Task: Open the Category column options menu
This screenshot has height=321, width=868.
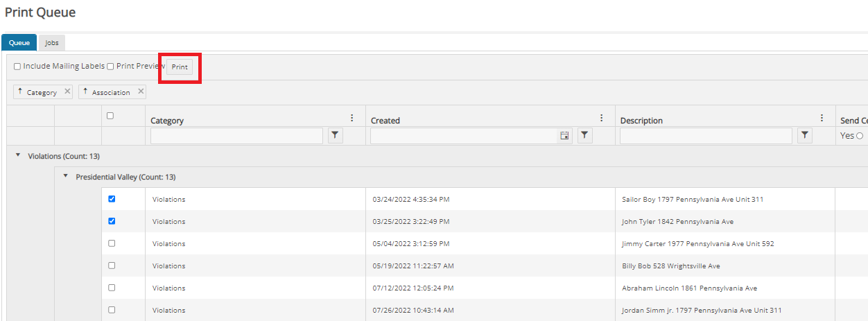Action: [351, 118]
